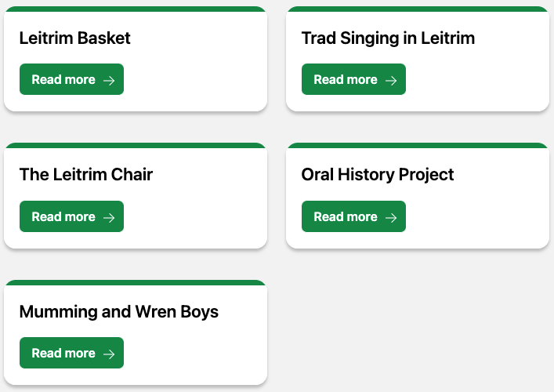Click the arrow icon under Oral History Project

(x=391, y=218)
